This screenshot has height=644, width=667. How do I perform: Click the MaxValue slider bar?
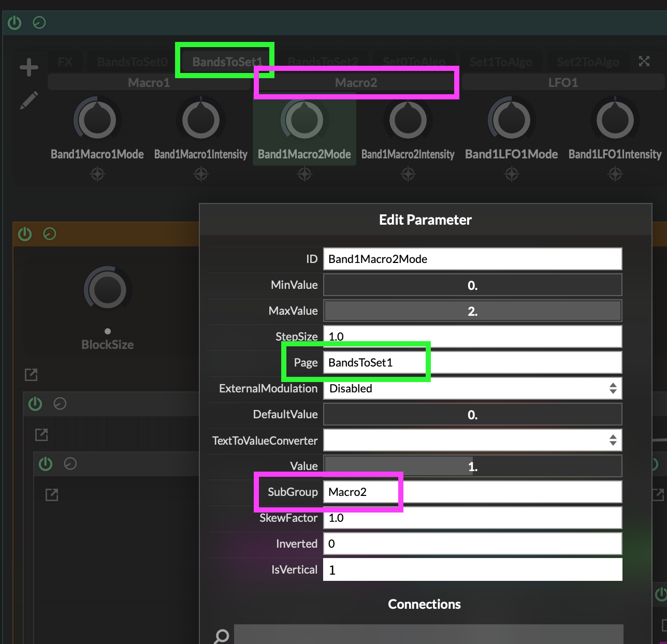[472, 311]
